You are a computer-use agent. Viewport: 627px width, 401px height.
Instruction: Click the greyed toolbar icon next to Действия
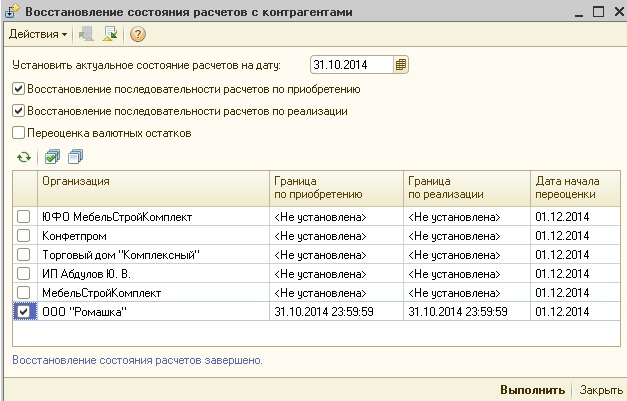tap(86, 34)
